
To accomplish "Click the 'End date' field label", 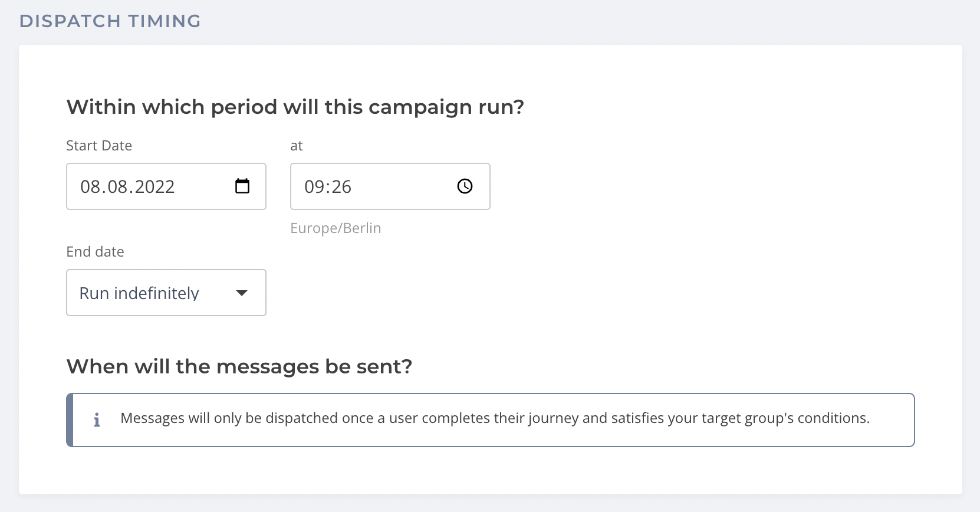I will pos(95,252).
